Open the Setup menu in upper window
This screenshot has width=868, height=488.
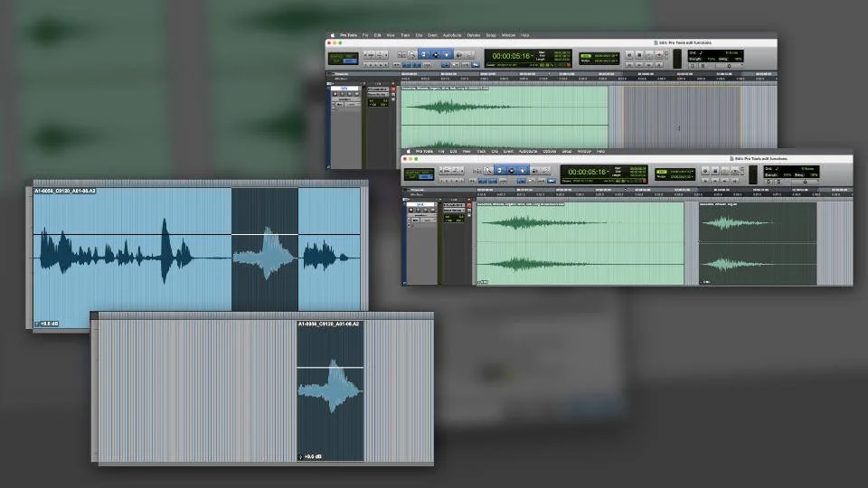tap(491, 35)
